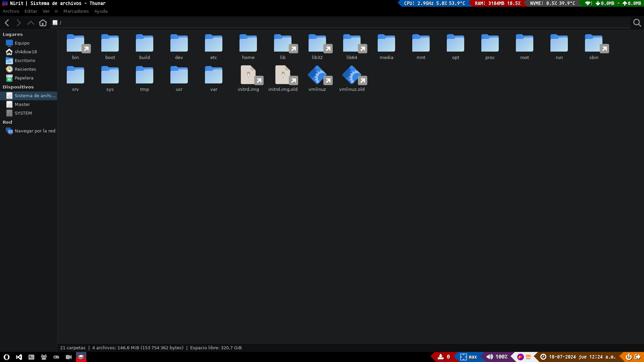Go to parent folder arrow
This screenshot has height=362, width=644.
coord(31,23)
